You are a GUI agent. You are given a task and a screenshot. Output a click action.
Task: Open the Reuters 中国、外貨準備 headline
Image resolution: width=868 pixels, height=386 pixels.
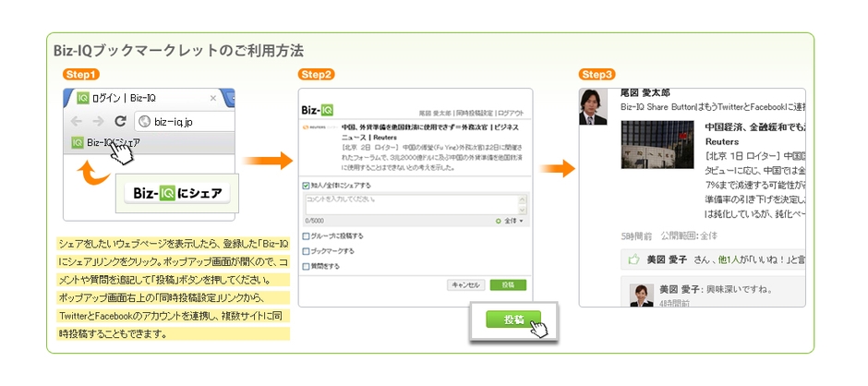(430, 132)
